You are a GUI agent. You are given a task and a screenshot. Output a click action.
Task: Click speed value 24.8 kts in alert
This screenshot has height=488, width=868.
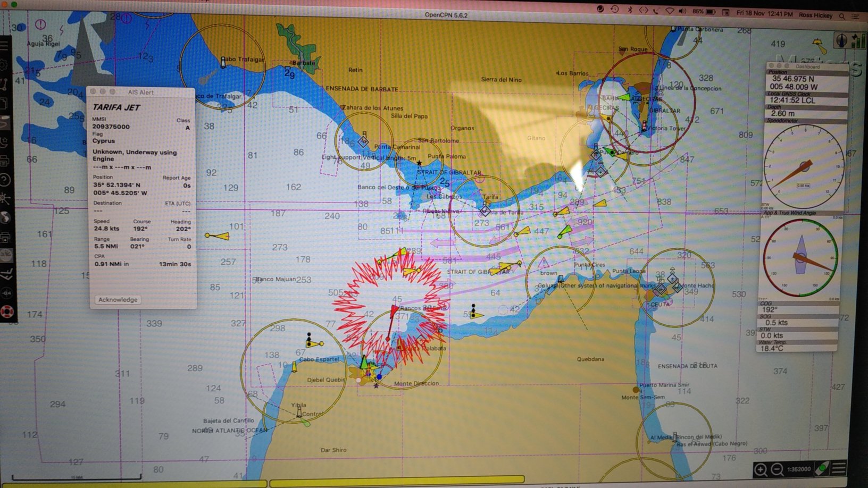(106, 229)
